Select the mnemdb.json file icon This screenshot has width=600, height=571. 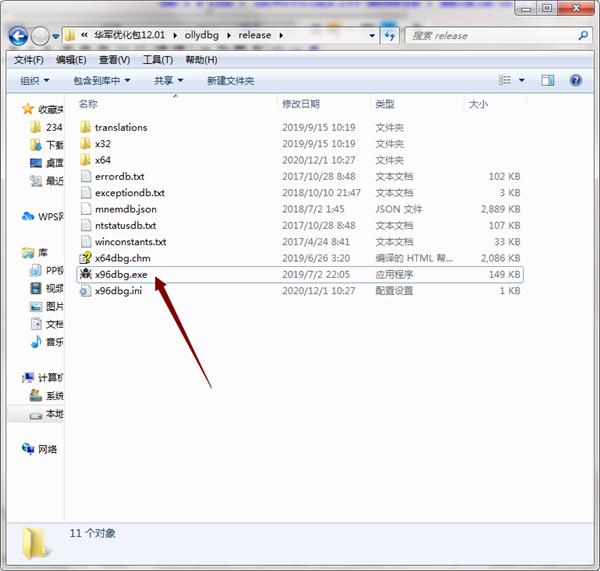(x=86, y=209)
